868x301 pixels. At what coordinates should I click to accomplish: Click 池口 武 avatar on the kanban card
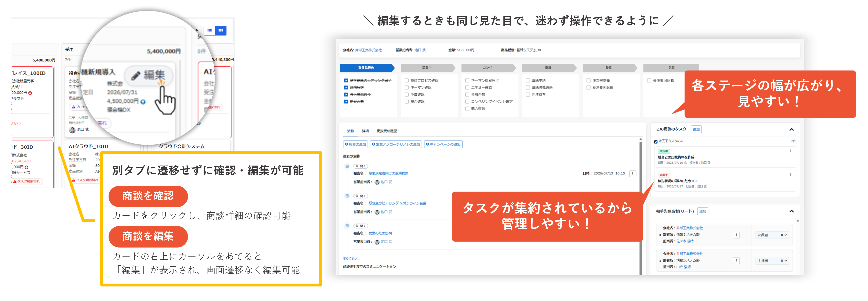(x=72, y=130)
